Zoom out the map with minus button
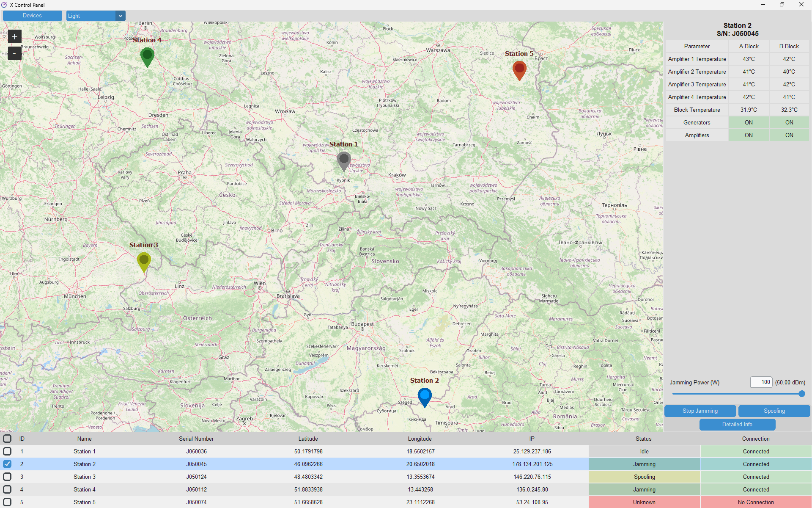The height and width of the screenshot is (508, 812). [x=15, y=53]
